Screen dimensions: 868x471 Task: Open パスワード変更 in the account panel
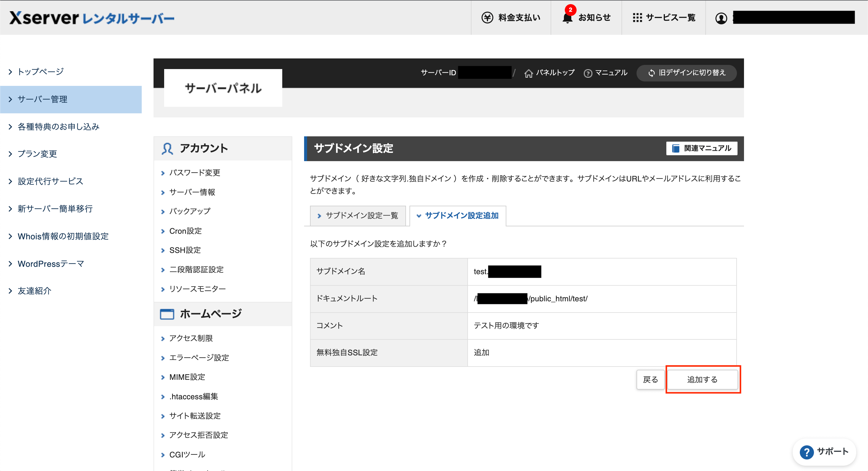pyautogui.click(x=195, y=173)
